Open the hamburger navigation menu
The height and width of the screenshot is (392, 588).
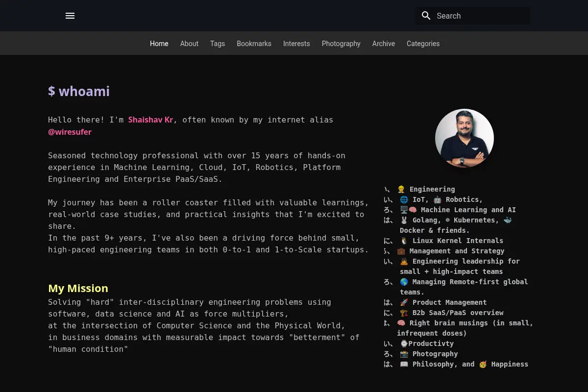70,16
